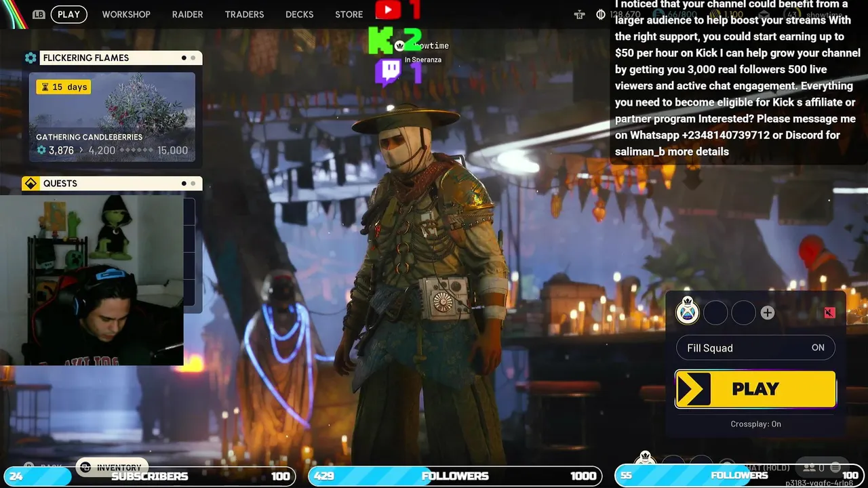This screenshot has width=868, height=488.
Task: Click the purple Twitch logo icon
Action: click(x=389, y=72)
